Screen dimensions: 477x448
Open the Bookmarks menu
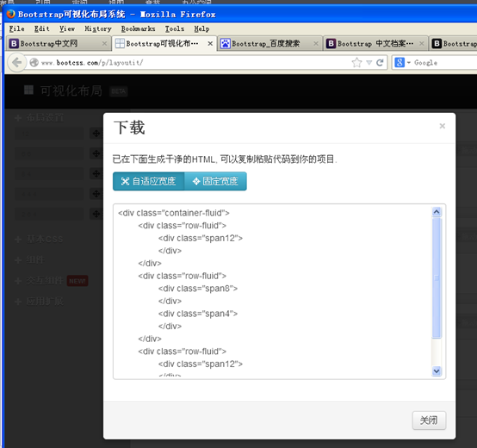pyautogui.click(x=138, y=29)
